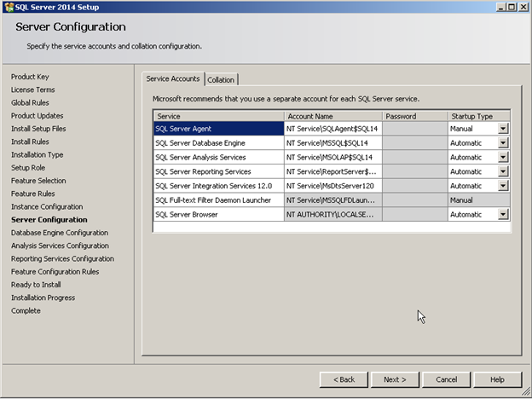
Task: Click Installation Type step in sidebar
Action: (x=37, y=154)
